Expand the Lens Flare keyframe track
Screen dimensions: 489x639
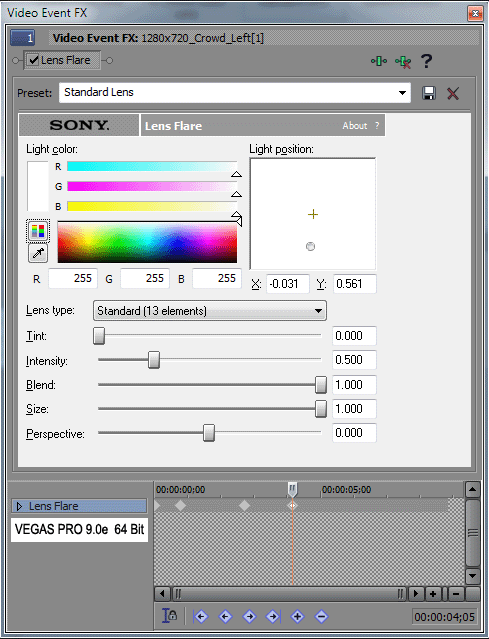(x=19, y=506)
